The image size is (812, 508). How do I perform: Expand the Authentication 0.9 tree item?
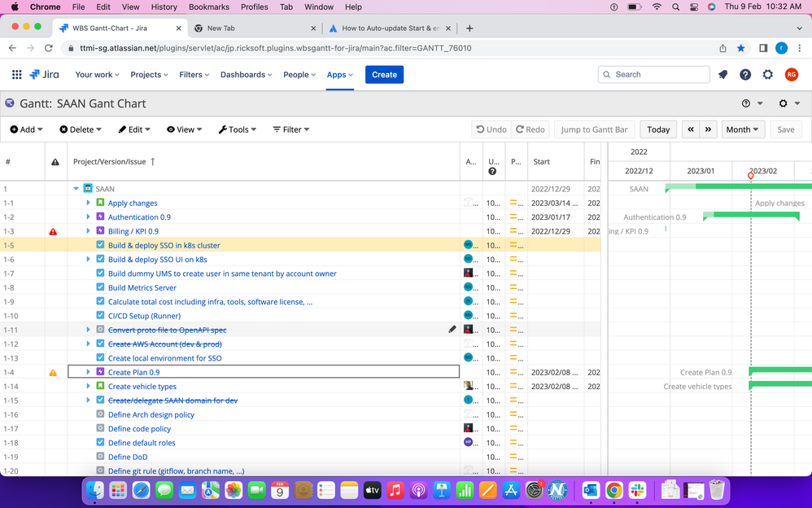pyautogui.click(x=89, y=217)
